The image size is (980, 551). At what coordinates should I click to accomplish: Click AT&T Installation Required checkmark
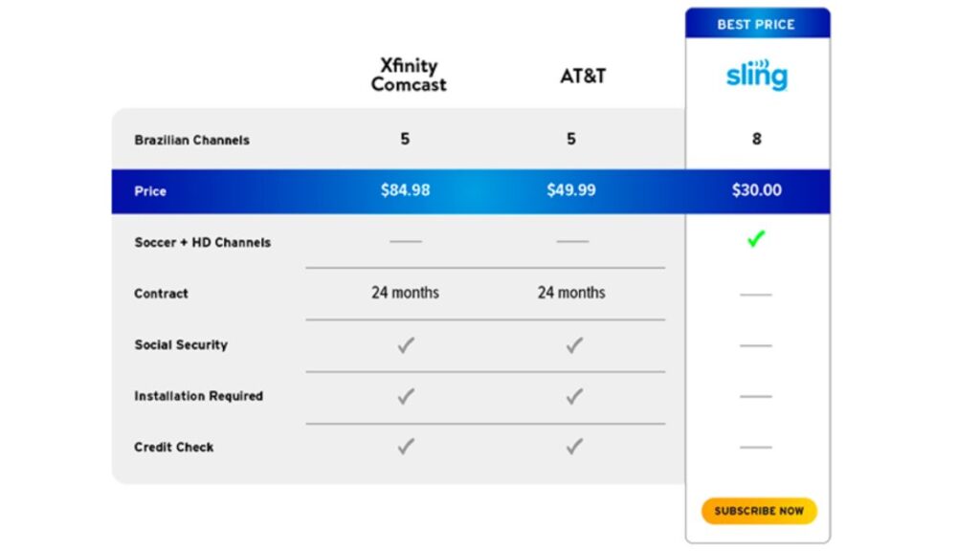[x=574, y=396]
